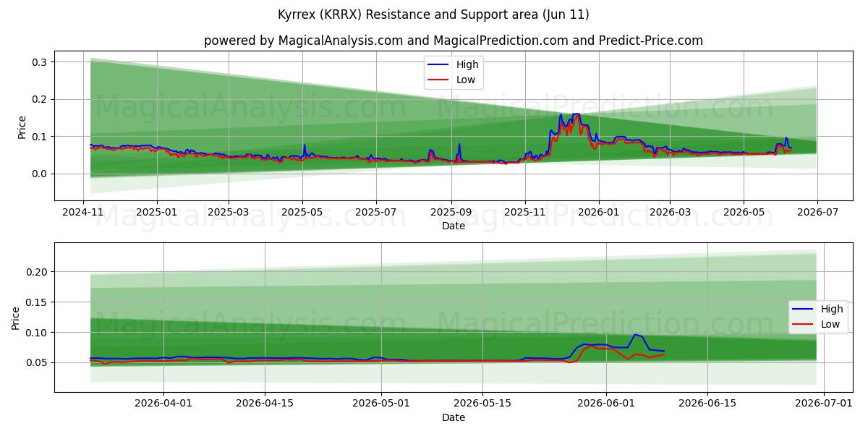Screen dimensions: 868x434
Task: Click the '2026-04-01' tick label on the bottom chart
Action: pos(163,404)
